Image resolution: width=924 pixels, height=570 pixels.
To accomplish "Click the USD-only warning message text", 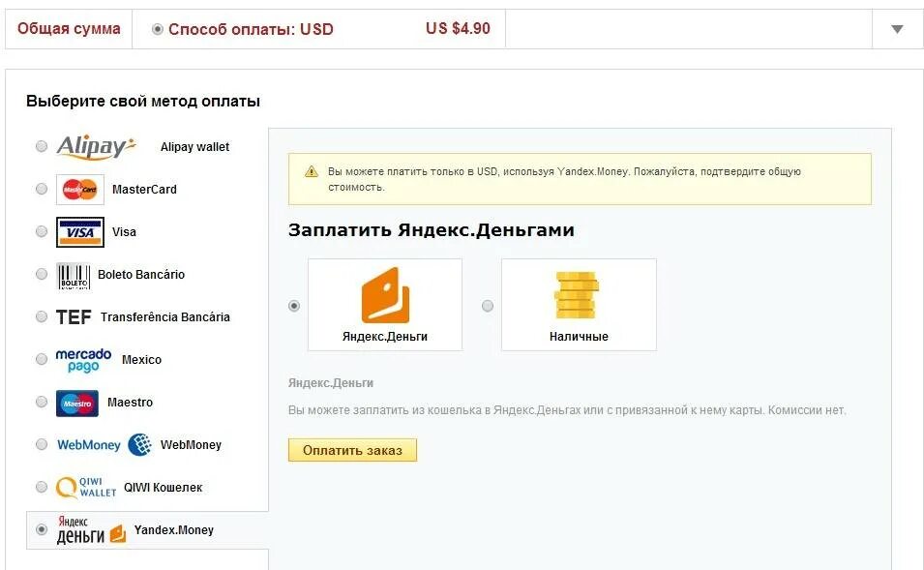I will click(x=564, y=179).
